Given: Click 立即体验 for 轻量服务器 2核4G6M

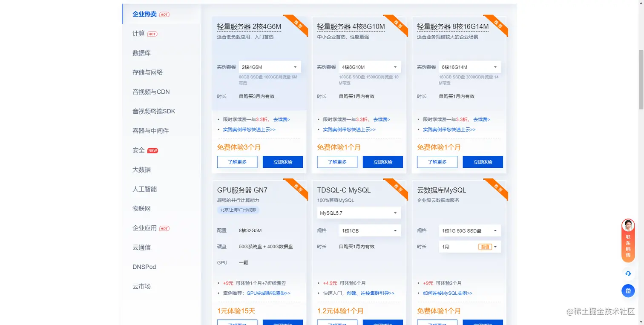Looking at the screenshot, I should (283, 162).
